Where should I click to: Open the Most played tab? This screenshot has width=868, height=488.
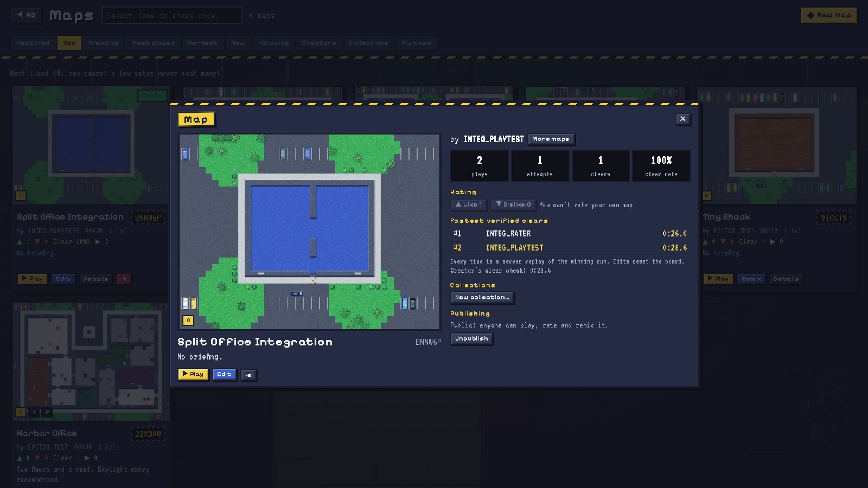[153, 43]
